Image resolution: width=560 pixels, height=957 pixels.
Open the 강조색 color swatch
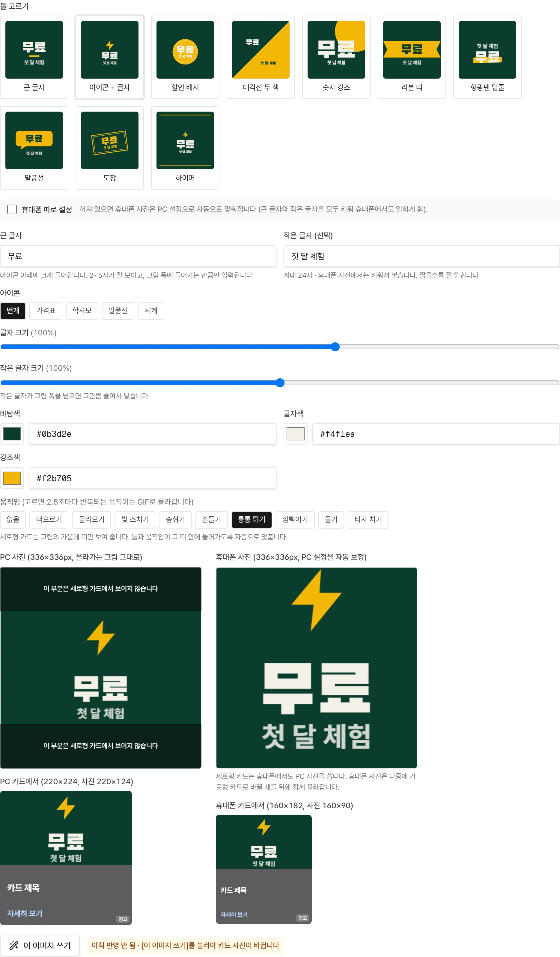(12, 478)
